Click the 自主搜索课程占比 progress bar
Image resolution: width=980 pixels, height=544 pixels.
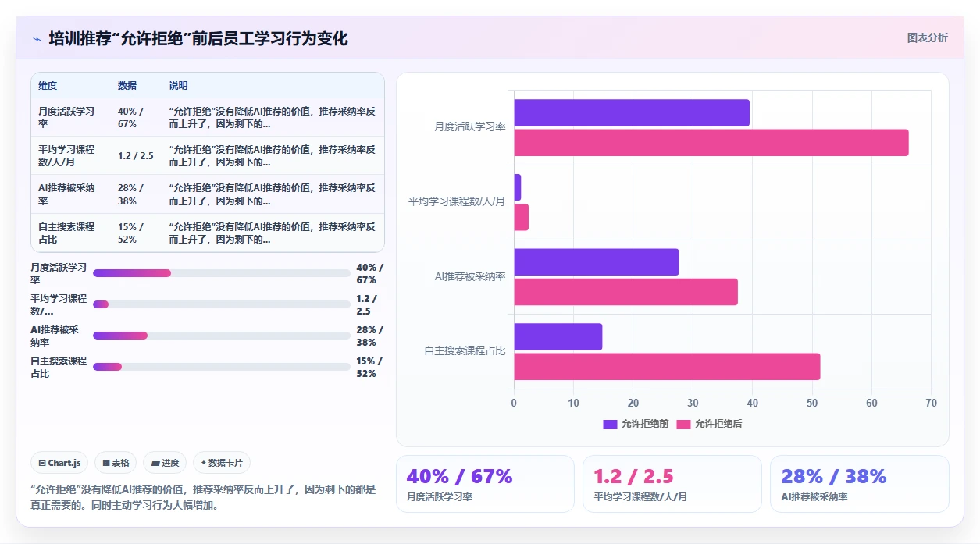[222, 367]
